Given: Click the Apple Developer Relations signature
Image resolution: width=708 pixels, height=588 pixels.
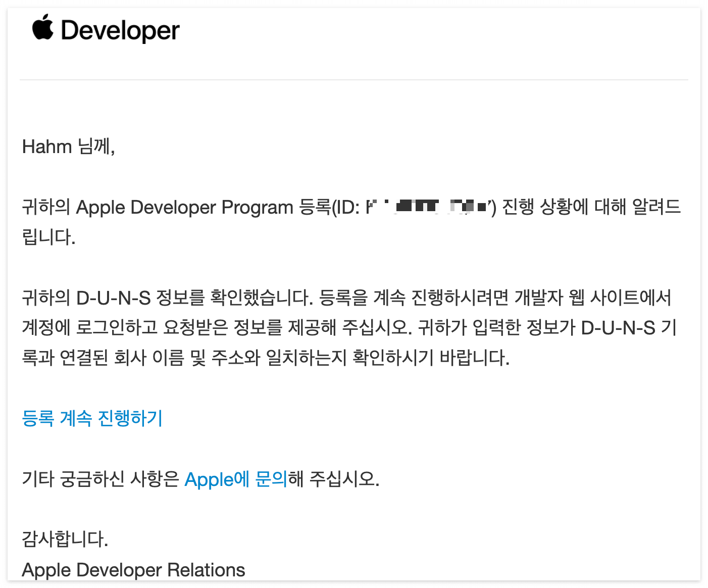Looking at the screenshot, I should pos(133,570).
